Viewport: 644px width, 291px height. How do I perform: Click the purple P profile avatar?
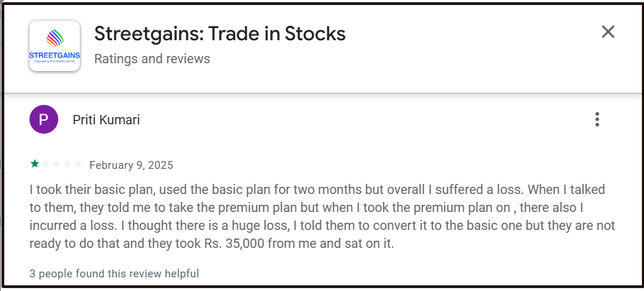(x=44, y=119)
